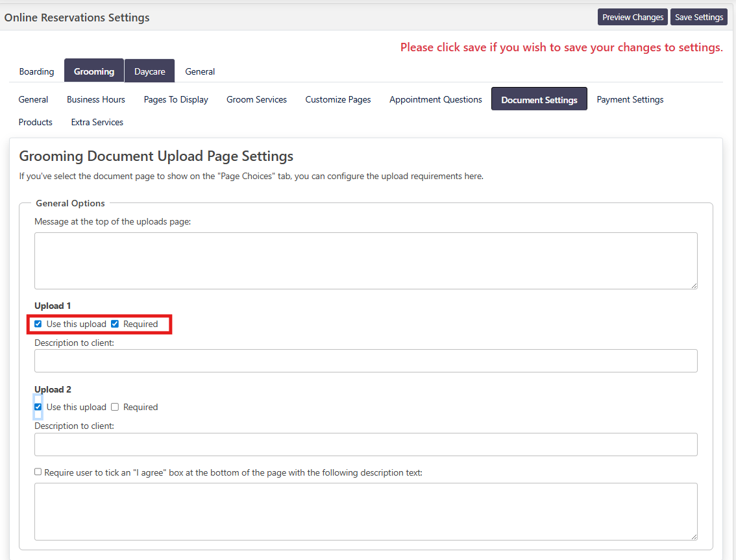Switch to the Boarding tab

coord(36,71)
